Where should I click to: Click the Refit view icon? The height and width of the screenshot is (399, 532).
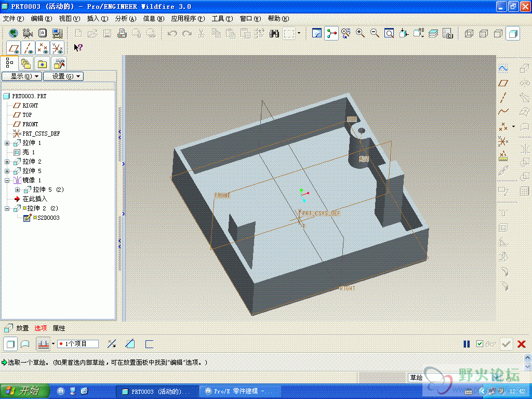(389, 33)
